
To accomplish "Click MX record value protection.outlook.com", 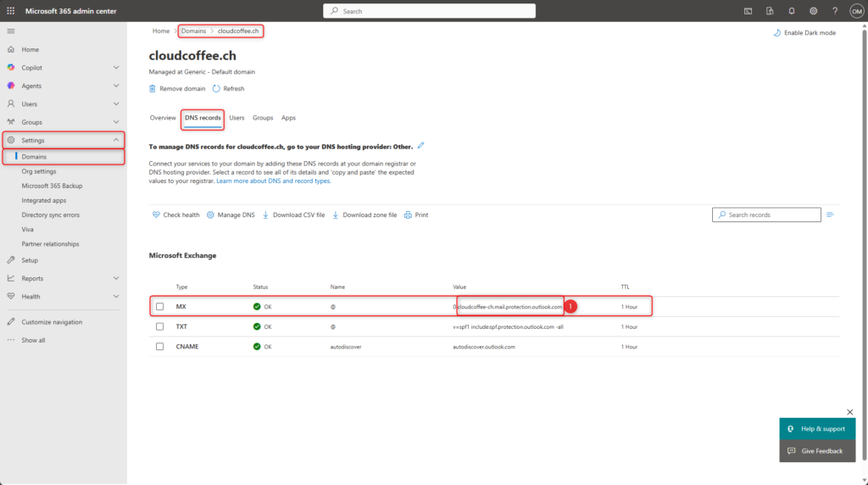I will point(509,307).
